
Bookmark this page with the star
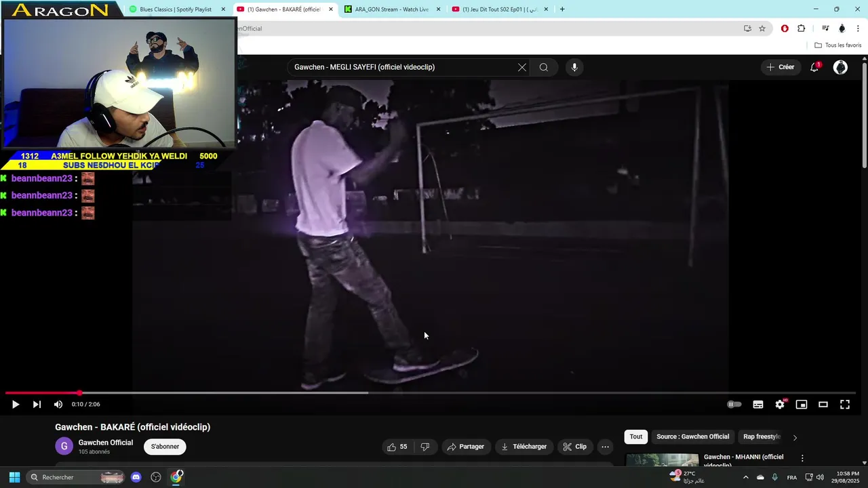pos(762,28)
